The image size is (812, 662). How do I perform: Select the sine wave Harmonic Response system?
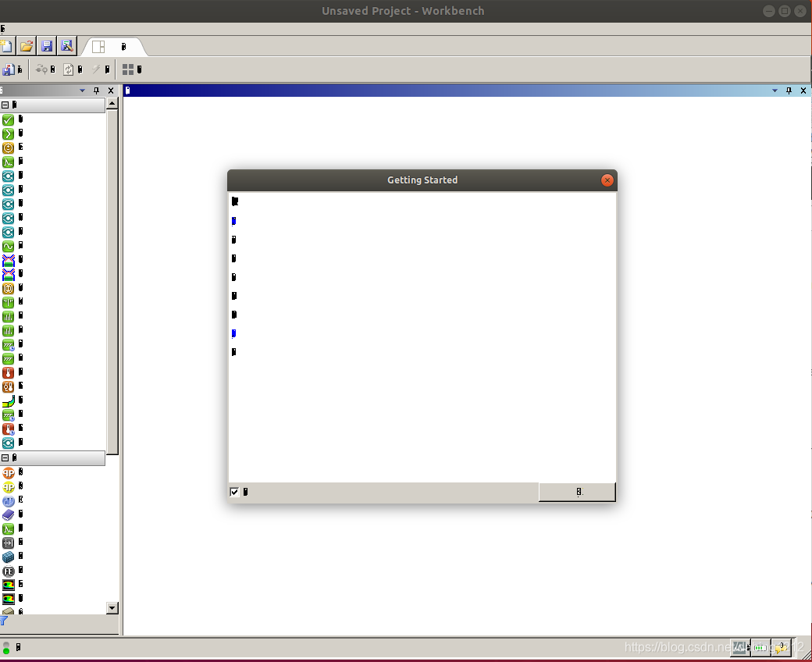8,247
